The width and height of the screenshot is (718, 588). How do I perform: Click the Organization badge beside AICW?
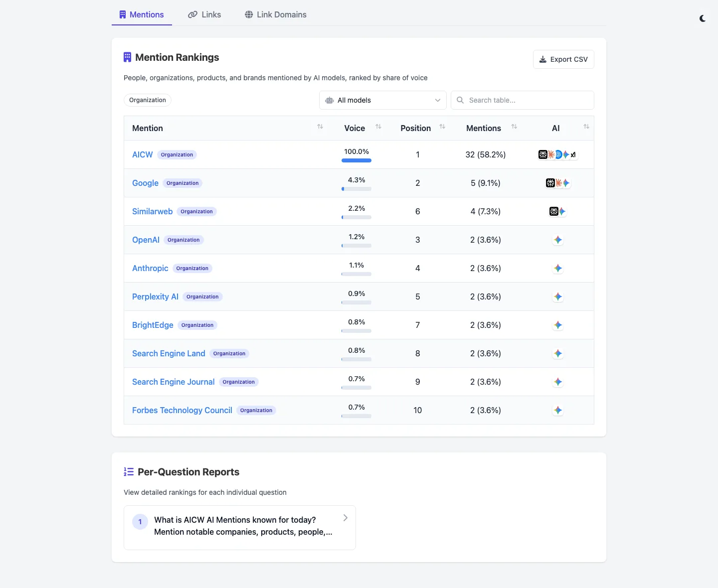point(177,154)
